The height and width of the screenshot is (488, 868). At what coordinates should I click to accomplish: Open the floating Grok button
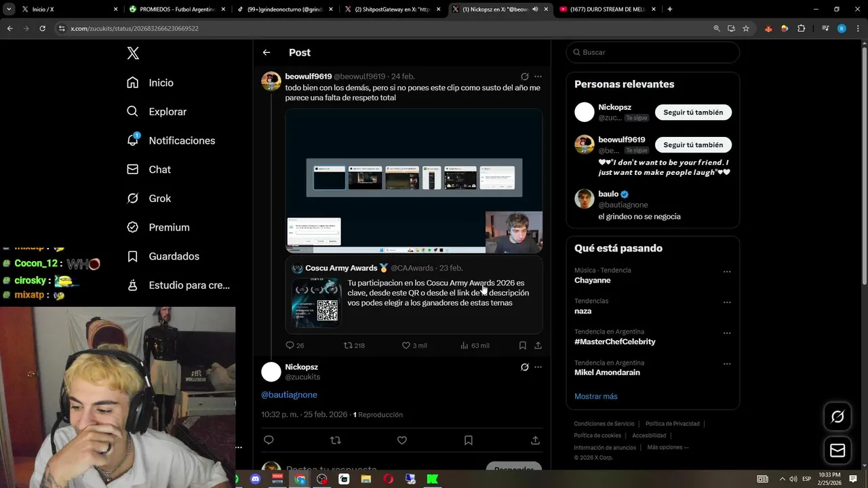[x=837, y=417]
